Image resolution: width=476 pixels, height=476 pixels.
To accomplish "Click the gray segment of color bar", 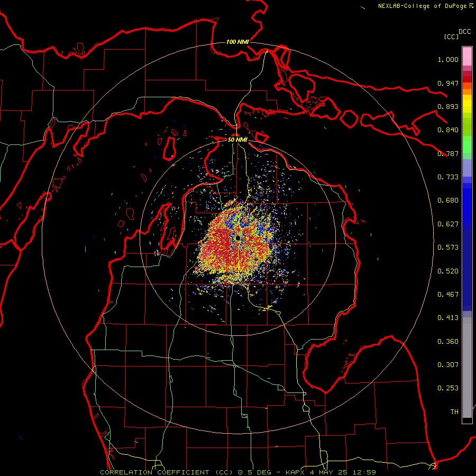I will click(x=467, y=368).
